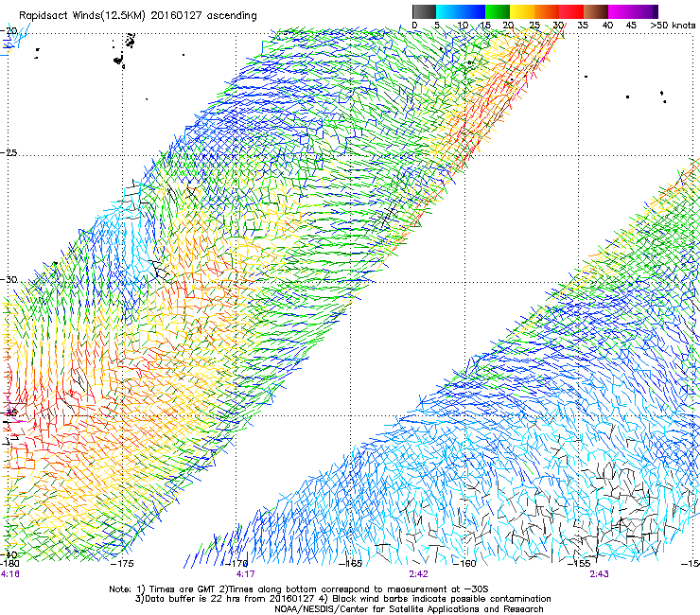Click the purple "2:43" swath time

599,574
